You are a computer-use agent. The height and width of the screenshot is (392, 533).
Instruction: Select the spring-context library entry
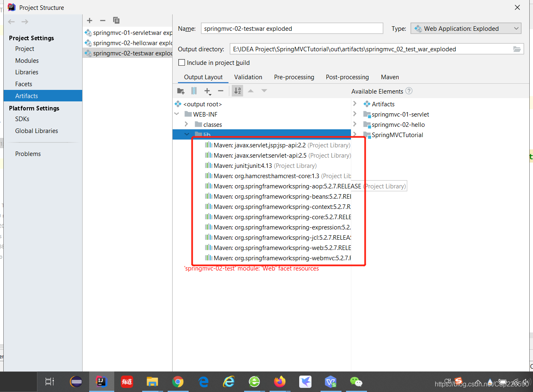pos(278,207)
